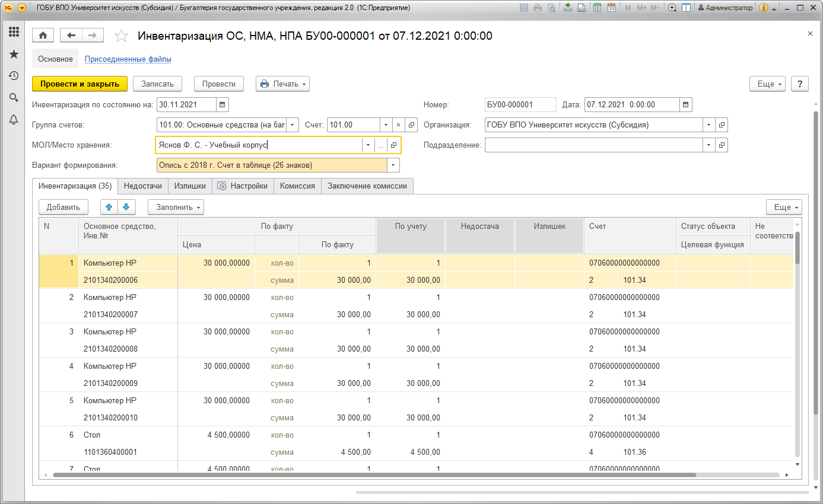Open the МОЛ/Место хранения record
The height and width of the screenshot is (504, 823).
coord(394,145)
